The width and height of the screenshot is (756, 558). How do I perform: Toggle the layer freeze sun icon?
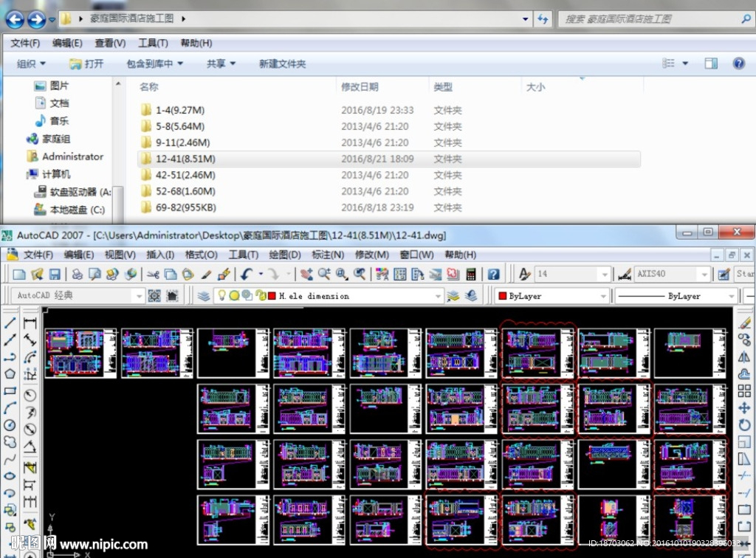point(234,295)
